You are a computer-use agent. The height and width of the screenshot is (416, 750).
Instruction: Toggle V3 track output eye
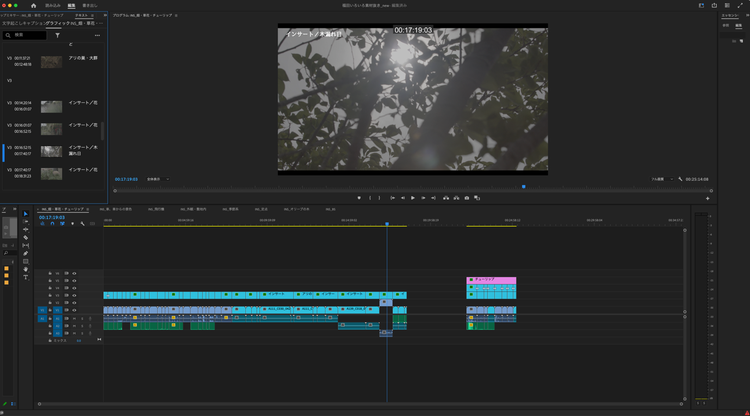pos(74,296)
